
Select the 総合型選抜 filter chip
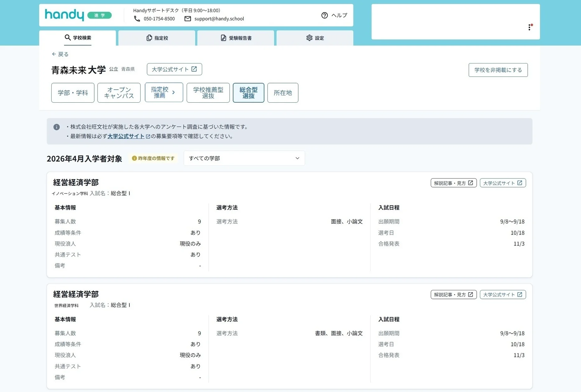248,92
